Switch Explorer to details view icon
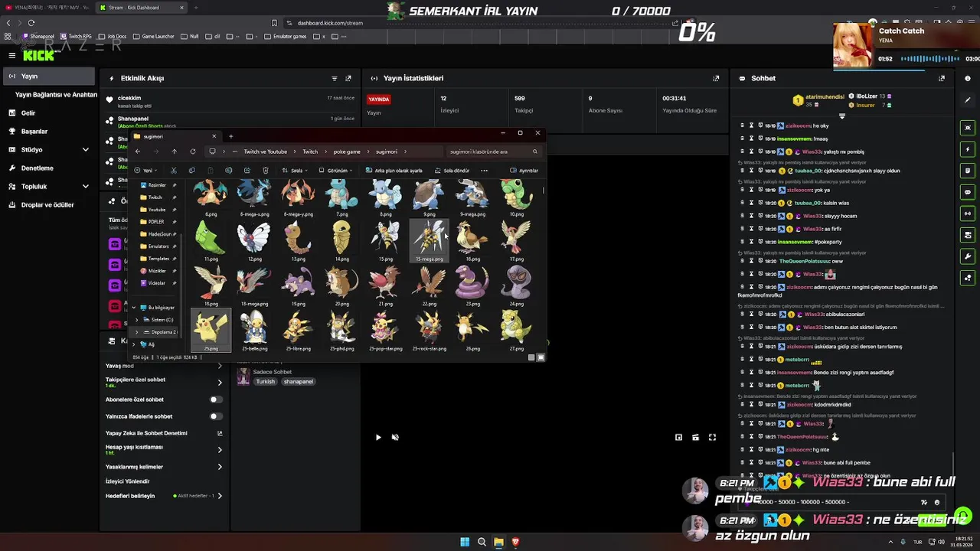This screenshot has width=980, height=551. 532,357
